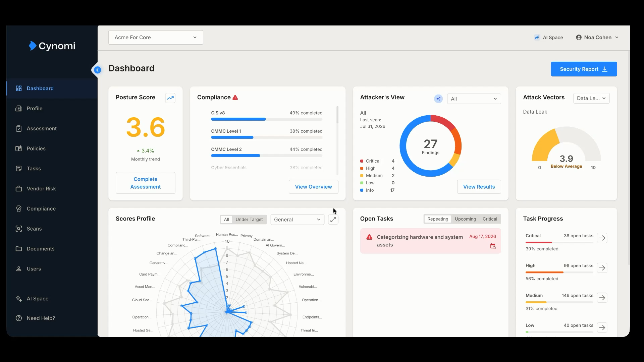Show Upcoming open tasks
This screenshot has height=362, width=644.
(x=465, y=219)
